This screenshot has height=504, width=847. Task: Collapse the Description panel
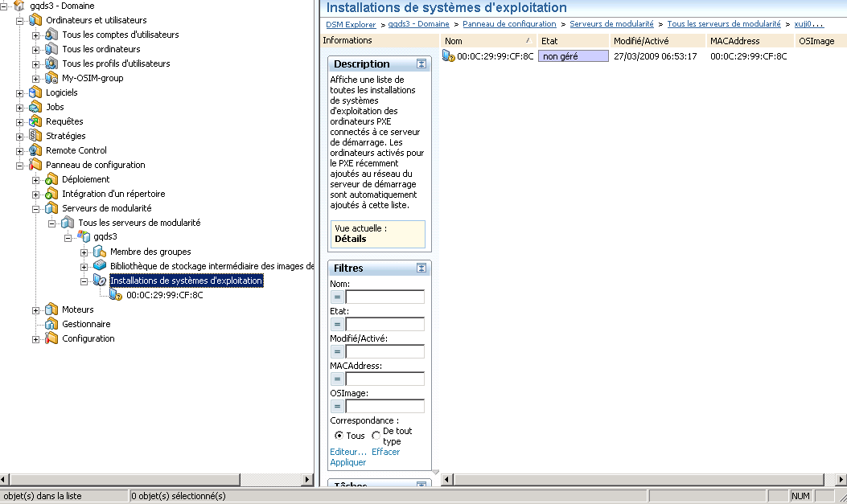tap(421, 64)
